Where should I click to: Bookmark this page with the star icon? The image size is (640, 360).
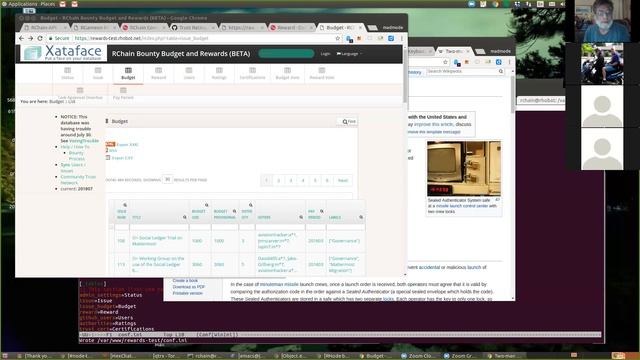(x=338, y=38)
